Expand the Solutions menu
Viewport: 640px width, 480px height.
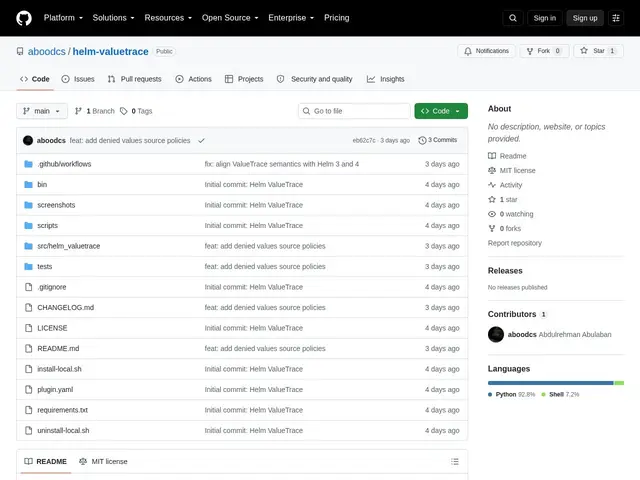coord(113,18)
